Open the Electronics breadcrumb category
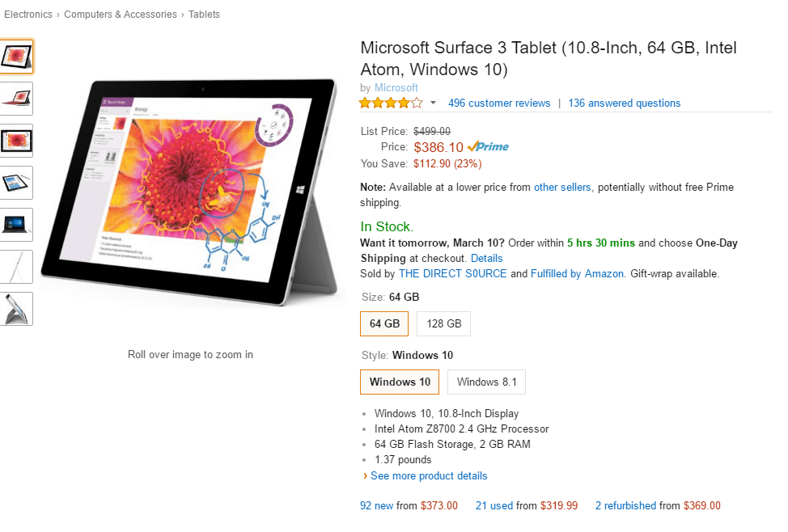This screenshot has width=788, height=532. coord(28,15)
